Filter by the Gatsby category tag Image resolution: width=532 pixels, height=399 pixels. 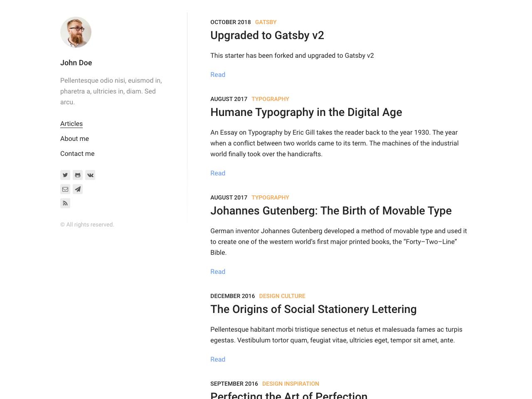(x=266, y=22)
